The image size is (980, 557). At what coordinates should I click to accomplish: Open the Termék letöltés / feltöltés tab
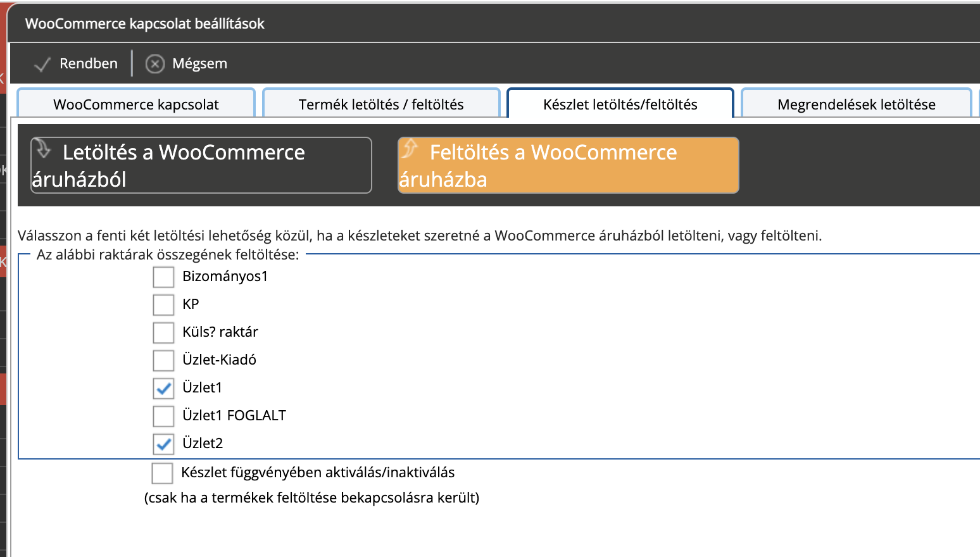tap(381, 104)
